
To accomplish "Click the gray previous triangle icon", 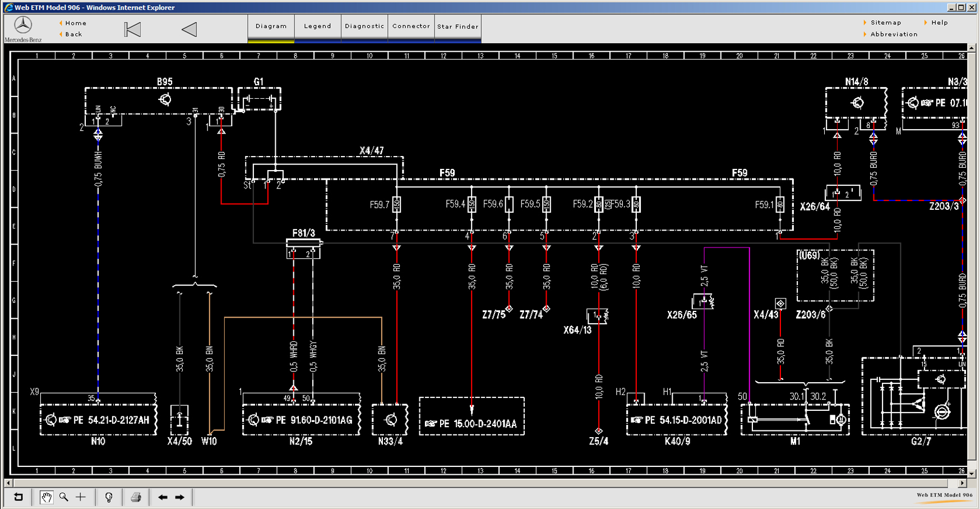I will 189,30.
